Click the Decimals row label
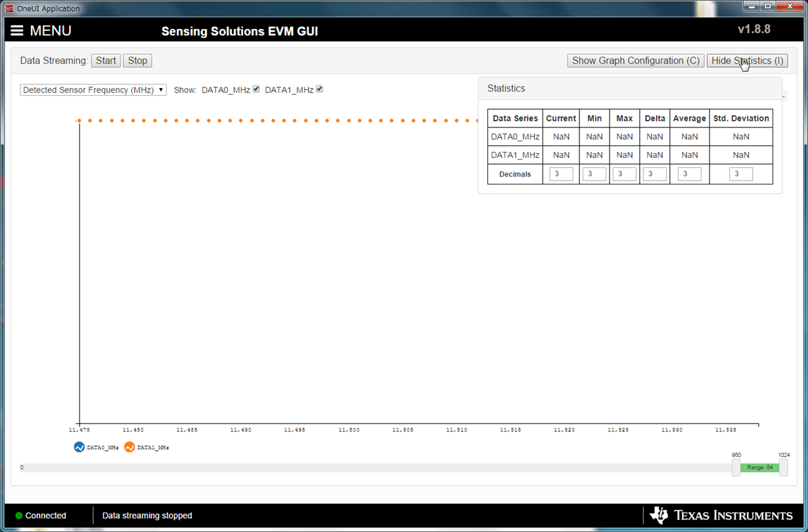 (515, 174)
